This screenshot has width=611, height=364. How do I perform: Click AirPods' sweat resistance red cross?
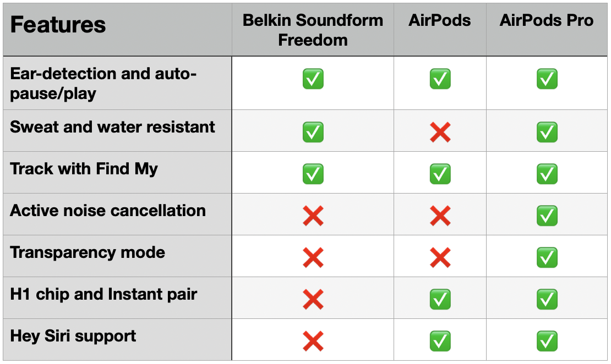(x=440, y=132)
